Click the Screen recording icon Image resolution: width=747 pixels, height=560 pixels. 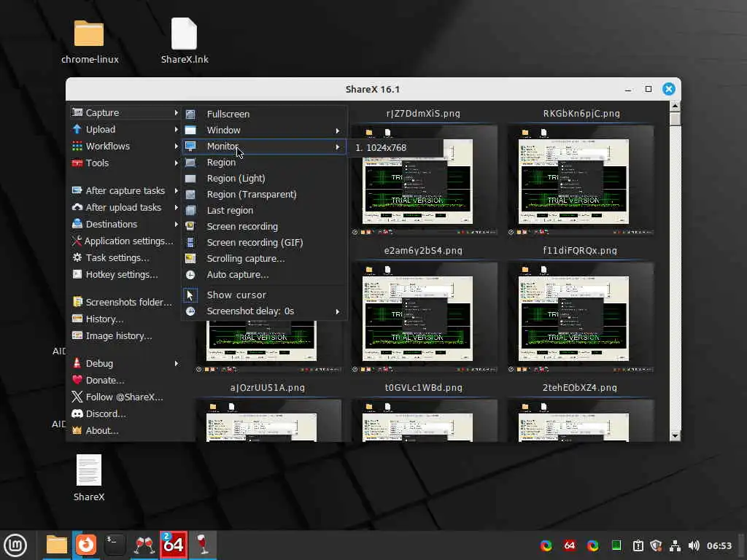pyautogui.click(x=190, y=226)
